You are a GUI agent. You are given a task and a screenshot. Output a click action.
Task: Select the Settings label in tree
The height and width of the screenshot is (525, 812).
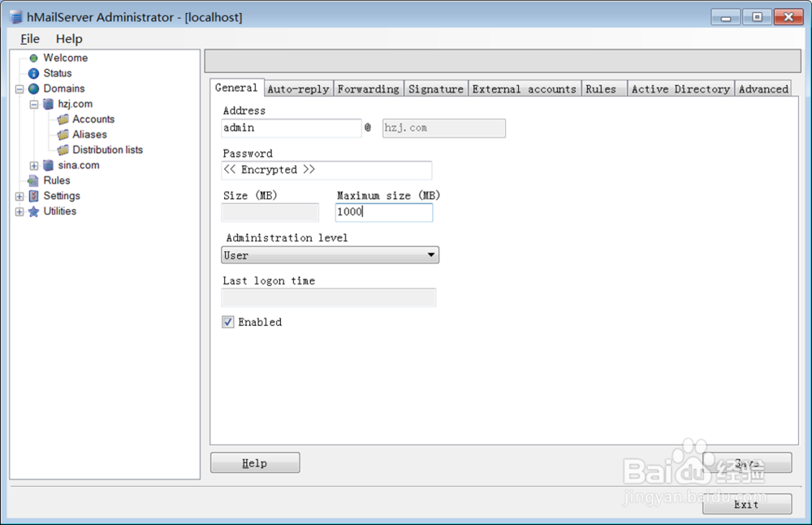pyautogui.click(x=62, y=196)
